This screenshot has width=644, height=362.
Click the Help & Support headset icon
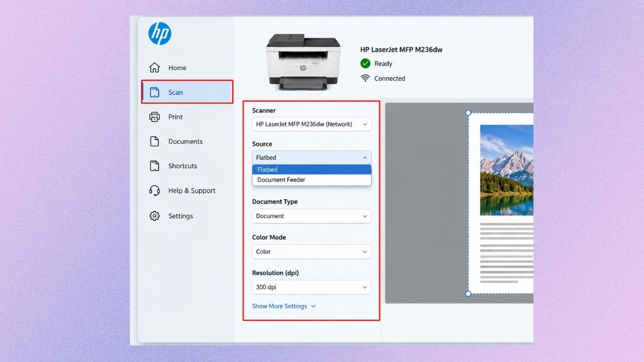point(155,190)
